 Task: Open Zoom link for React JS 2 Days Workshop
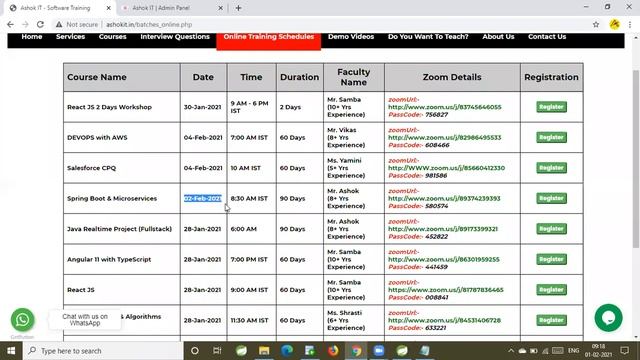[444, 107]
